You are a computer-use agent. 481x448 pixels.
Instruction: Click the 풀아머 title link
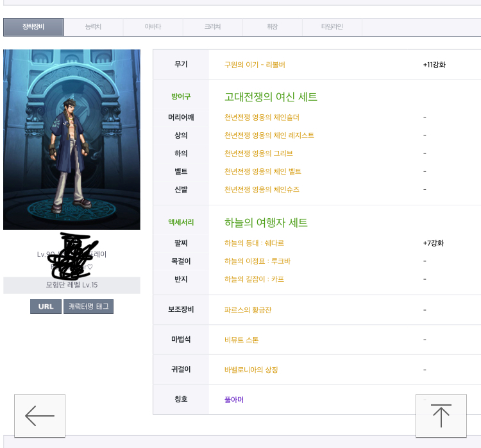click(234, 400)
